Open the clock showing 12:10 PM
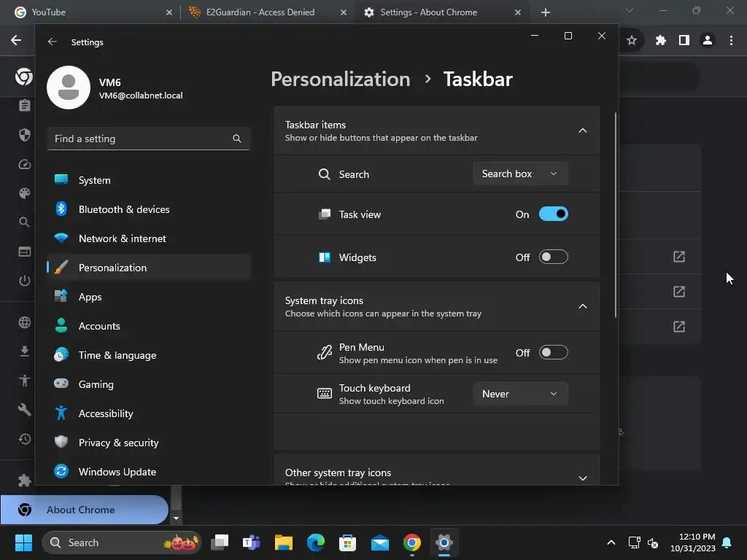 (693, 542)
